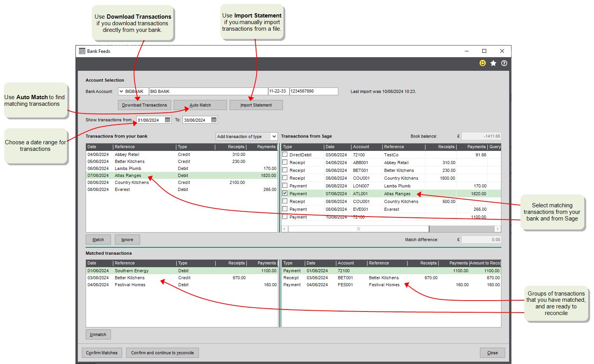
Task: Open help via the question mark icon
Action: click(504, 63)
